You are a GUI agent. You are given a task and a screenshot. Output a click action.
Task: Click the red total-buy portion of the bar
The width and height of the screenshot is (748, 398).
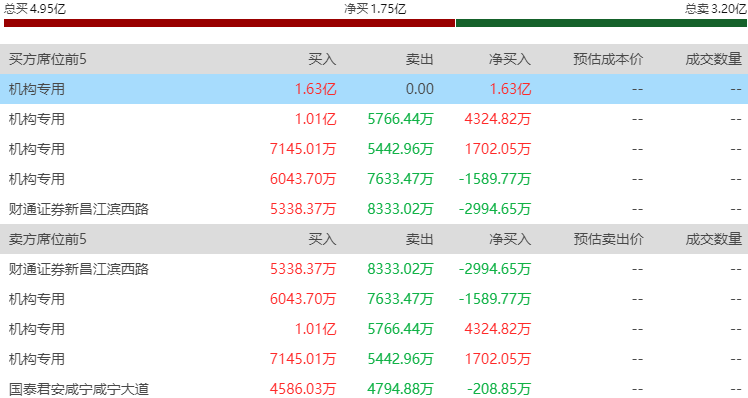point(229,23)
